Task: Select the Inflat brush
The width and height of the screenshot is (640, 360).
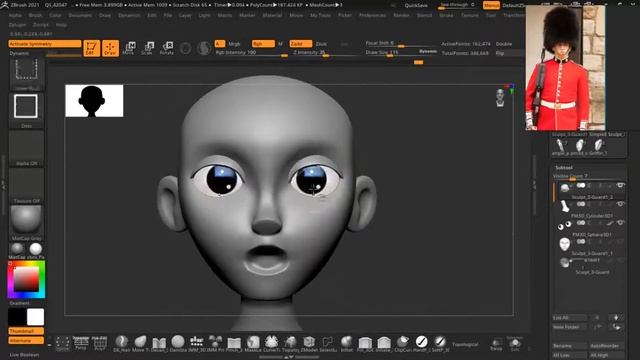Action: point(347,343)
